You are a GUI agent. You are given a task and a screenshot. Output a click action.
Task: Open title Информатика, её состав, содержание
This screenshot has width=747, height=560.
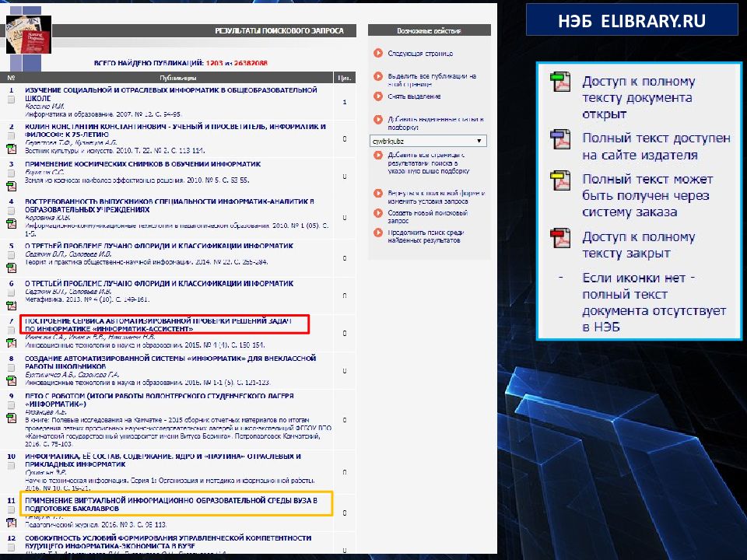(163, 460)
